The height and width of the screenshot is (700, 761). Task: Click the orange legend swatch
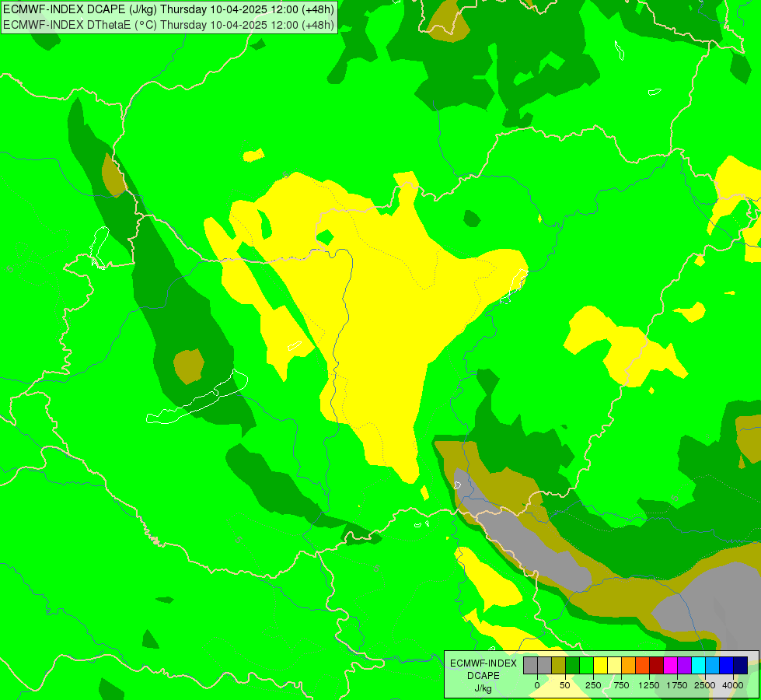coord(629,665)
